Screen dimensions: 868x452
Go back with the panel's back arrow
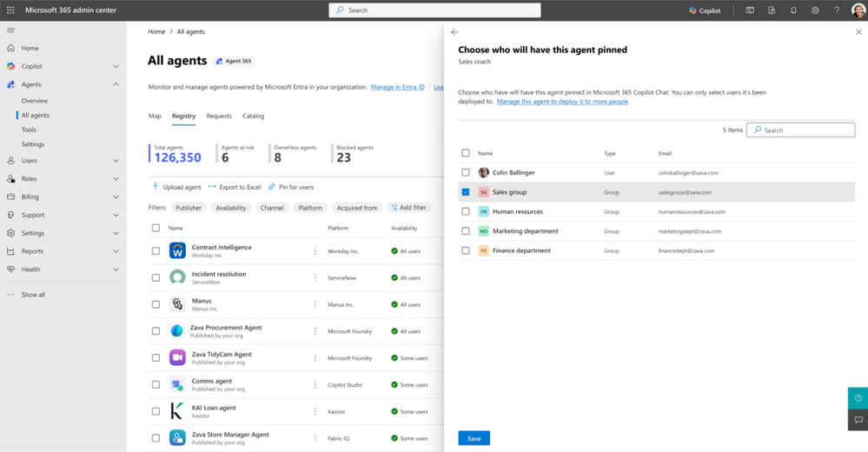(454, 32)
